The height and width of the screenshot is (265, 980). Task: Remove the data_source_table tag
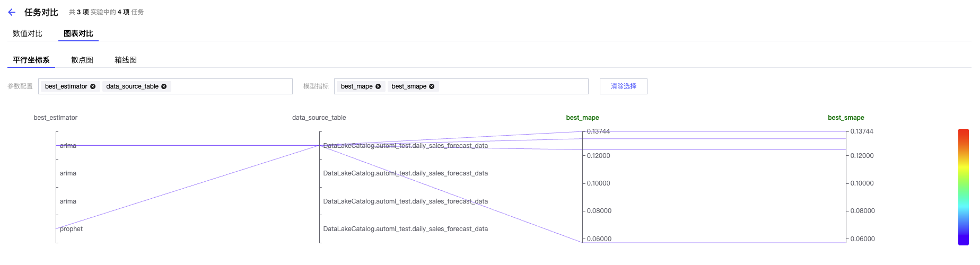coord(164,86)
